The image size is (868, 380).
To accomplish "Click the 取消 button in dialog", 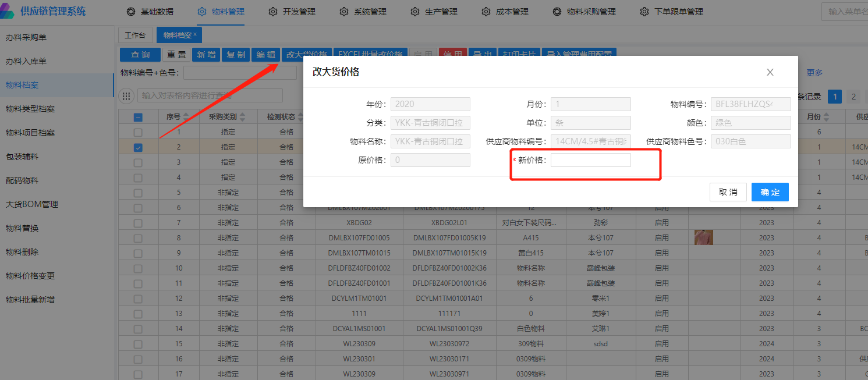I will 728,192.
